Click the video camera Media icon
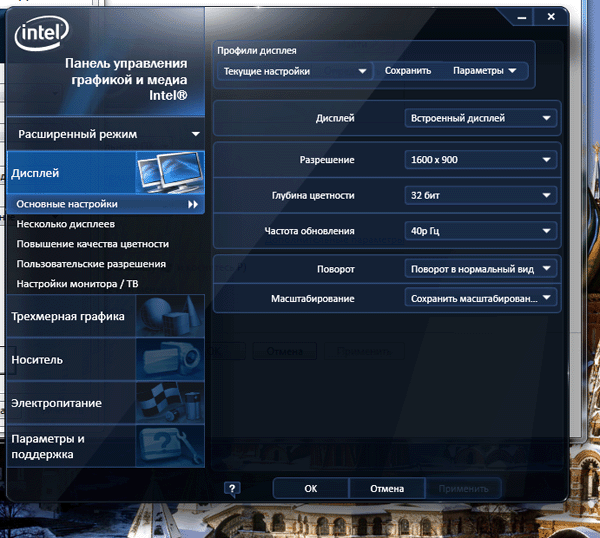 pyautogui.click(x=170, y=359)
